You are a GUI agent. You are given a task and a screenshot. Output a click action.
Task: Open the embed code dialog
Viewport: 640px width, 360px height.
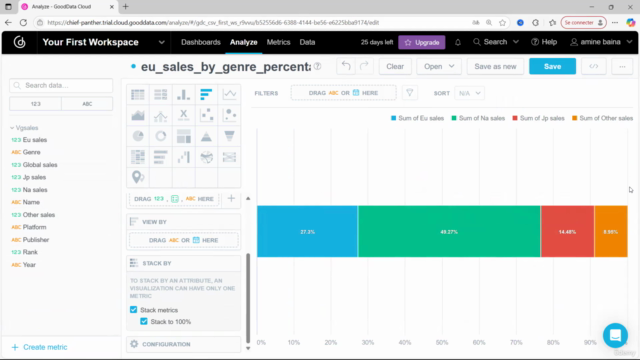pos(593,67)
